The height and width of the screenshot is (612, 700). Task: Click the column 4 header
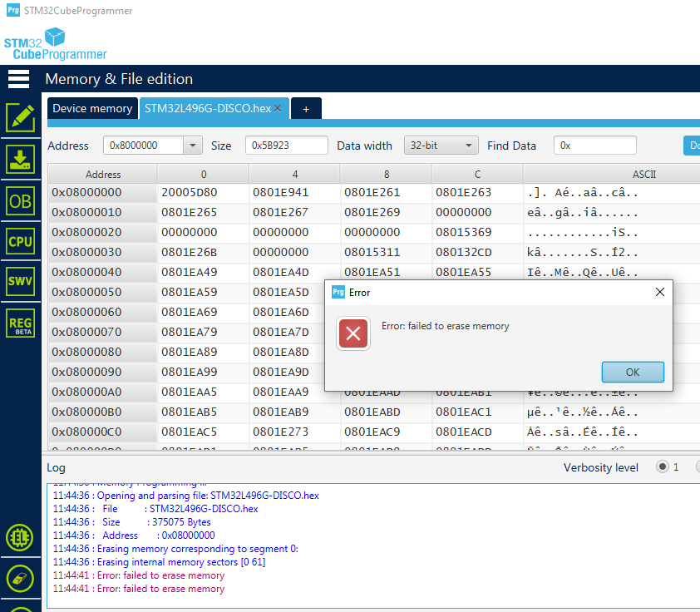pos(294,174)
